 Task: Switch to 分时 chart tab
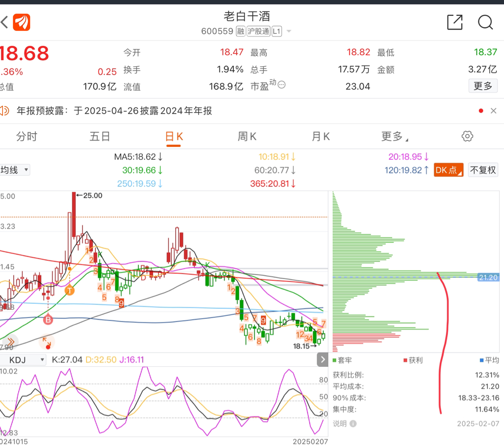pyautogui.click(x=27, y=137)
